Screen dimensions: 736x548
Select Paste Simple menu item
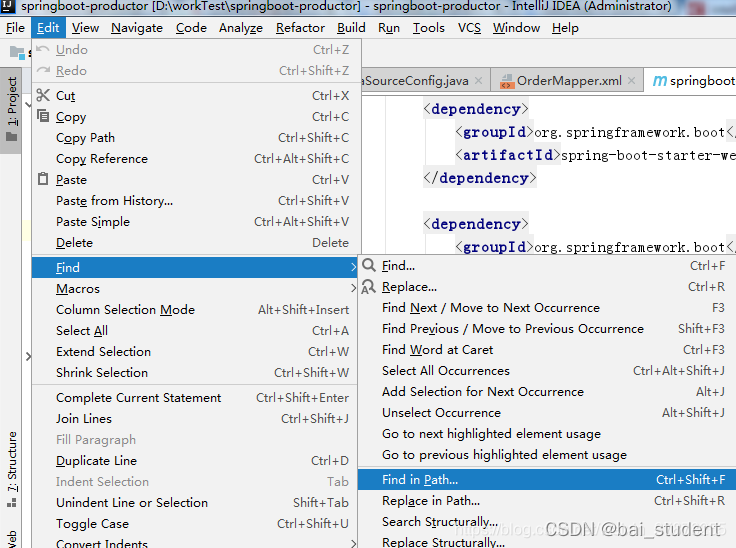coord(195,222)
